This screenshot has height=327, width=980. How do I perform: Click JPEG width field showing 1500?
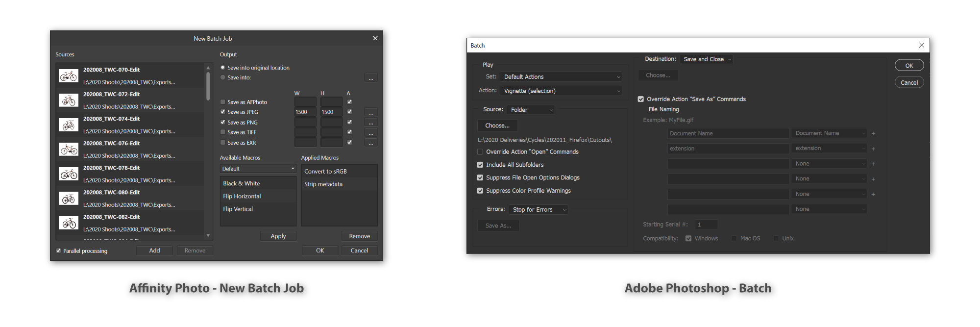[305, 112]
